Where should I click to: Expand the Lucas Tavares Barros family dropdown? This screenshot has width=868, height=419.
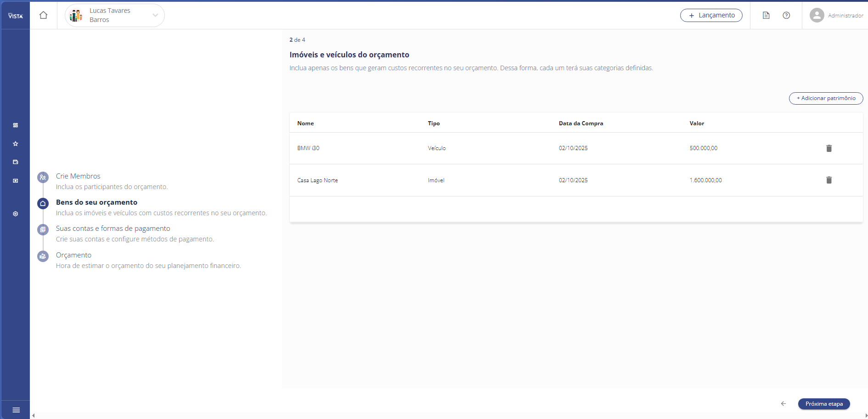click(x=155, y=15)
